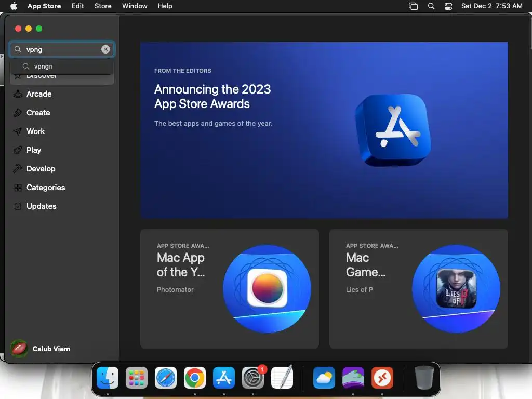Click the magnifier icon in search field
This screenshot has height=399, width=532.
[x=18, y=49]
